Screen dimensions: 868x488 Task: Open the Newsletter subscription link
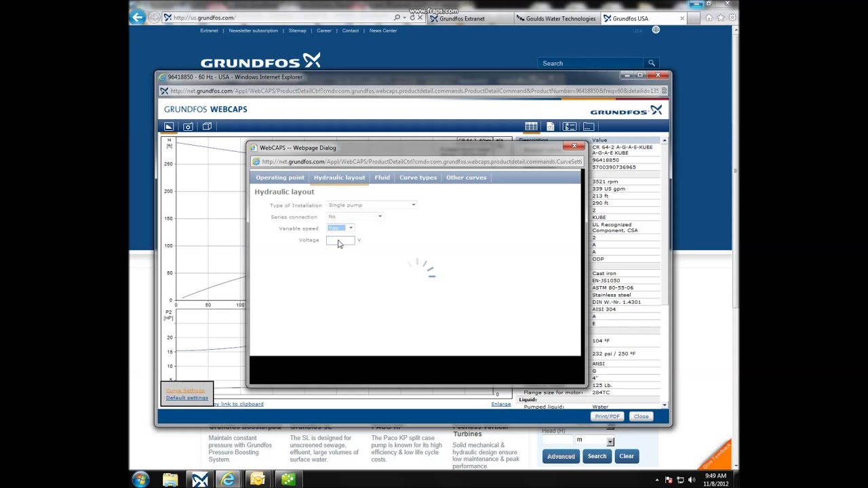[x=253, y=30]
